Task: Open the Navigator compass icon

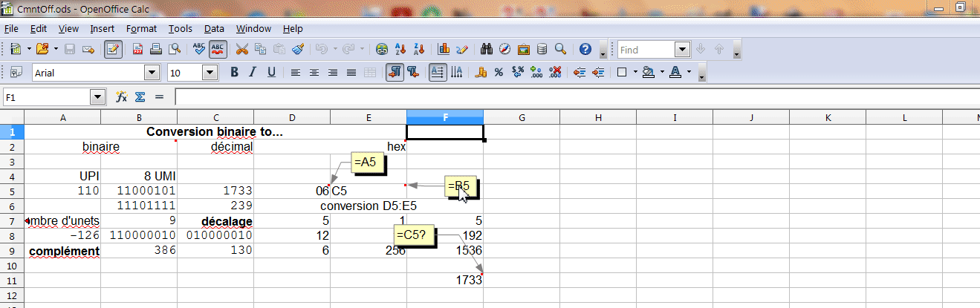Action: pyautogui.click(x=505, y=50)
